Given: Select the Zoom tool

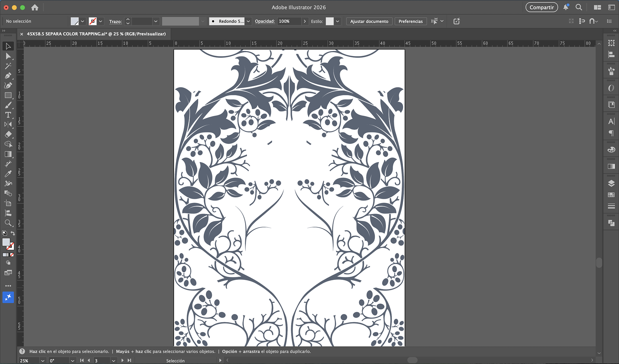Looking at the screenshot, I should [x=8, y=223].
